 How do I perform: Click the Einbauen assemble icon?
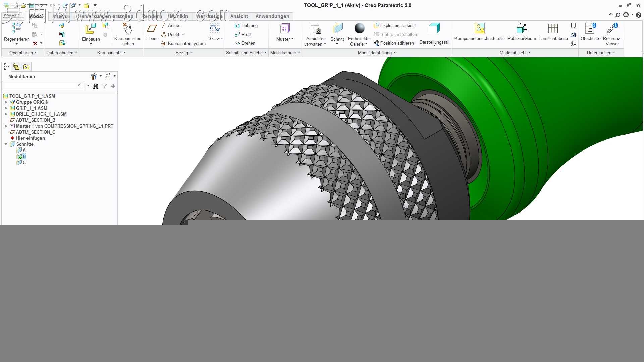click(91, 28)
